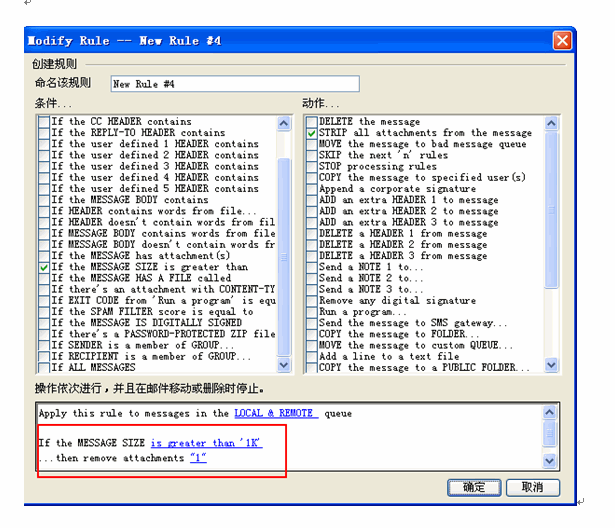Check 'Run a program...' action
615x528 pixels.
tap(312, 312)
